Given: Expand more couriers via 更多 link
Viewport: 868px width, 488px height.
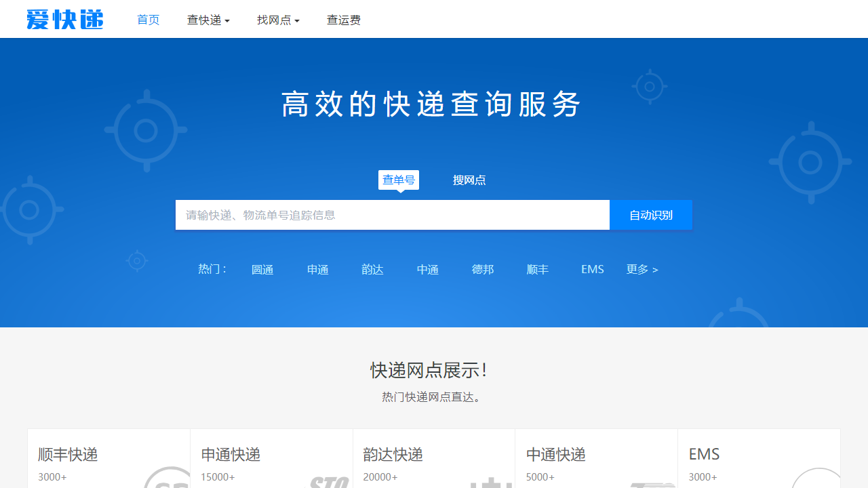Looking at the screenshot, I should [642, 269].
